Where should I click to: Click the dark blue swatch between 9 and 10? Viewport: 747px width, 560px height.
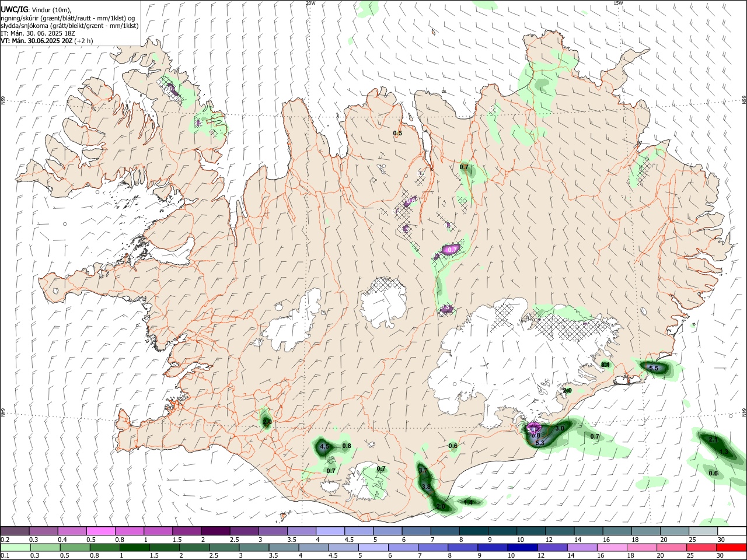pos(521,547)
